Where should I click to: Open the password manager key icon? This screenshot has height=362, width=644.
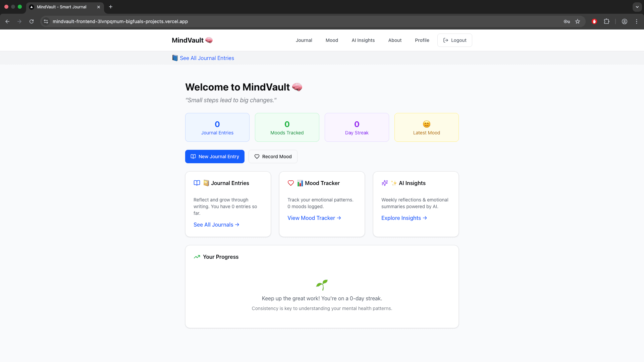pyautogui.click(x=567, y=21)
